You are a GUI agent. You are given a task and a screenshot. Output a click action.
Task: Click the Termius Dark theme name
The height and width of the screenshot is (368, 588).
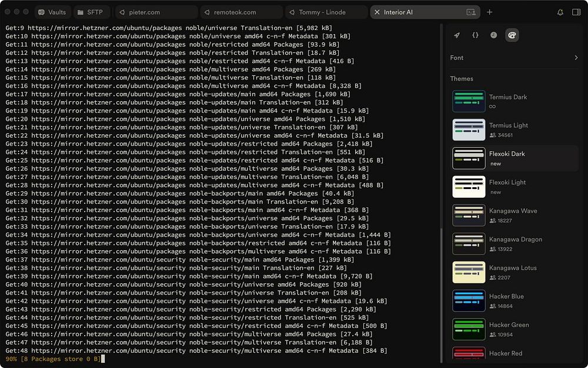pos(508,97)
